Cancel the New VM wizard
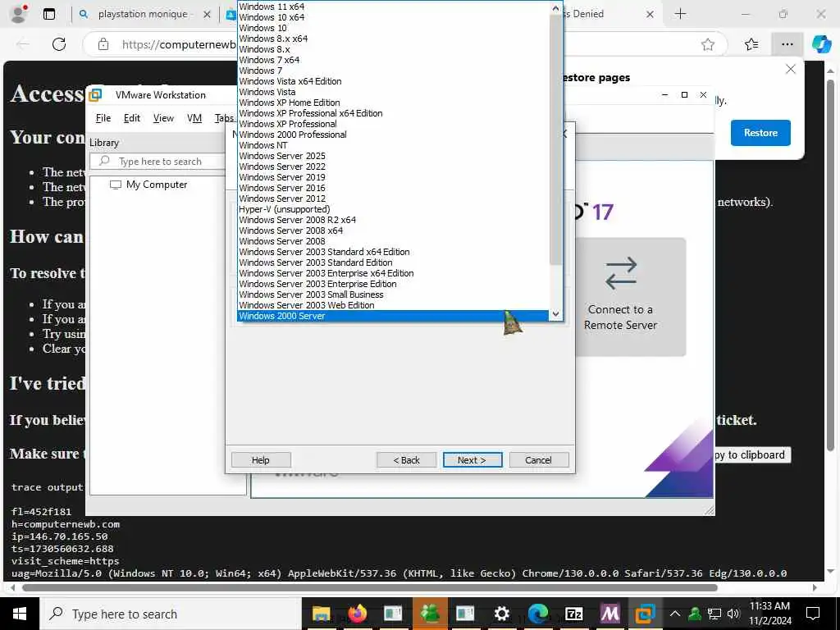The height and width of the screenshot is (630, 840). 538,459
